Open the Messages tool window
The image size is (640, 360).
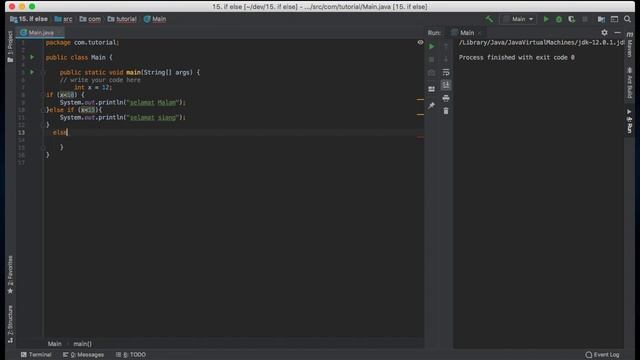[x=83, y=355]
